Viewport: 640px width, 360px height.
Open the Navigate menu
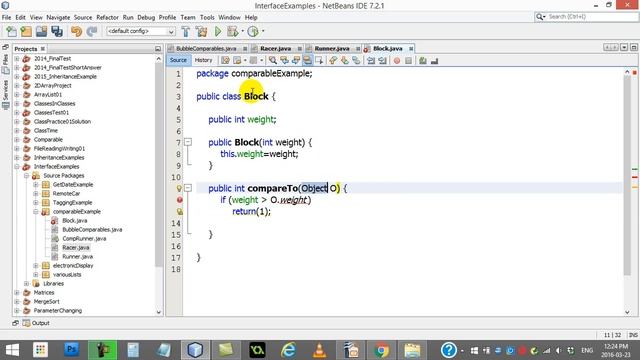point(58,18)
